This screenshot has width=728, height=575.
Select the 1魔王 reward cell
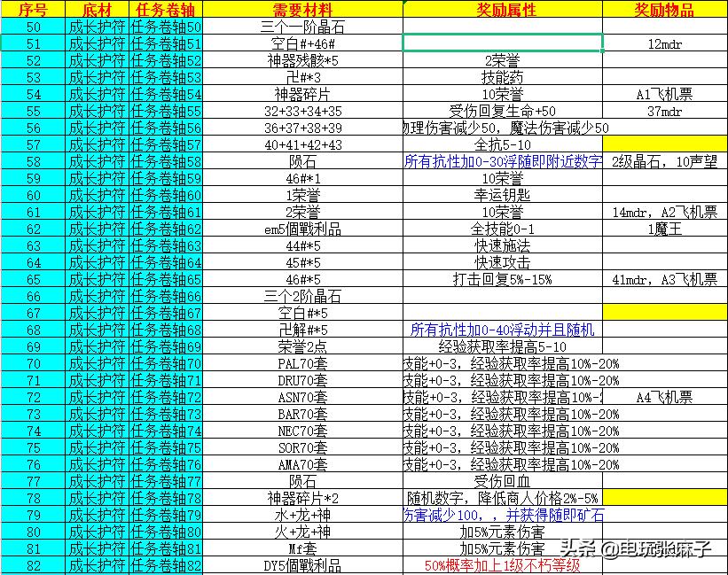click(x=665, y=228)
